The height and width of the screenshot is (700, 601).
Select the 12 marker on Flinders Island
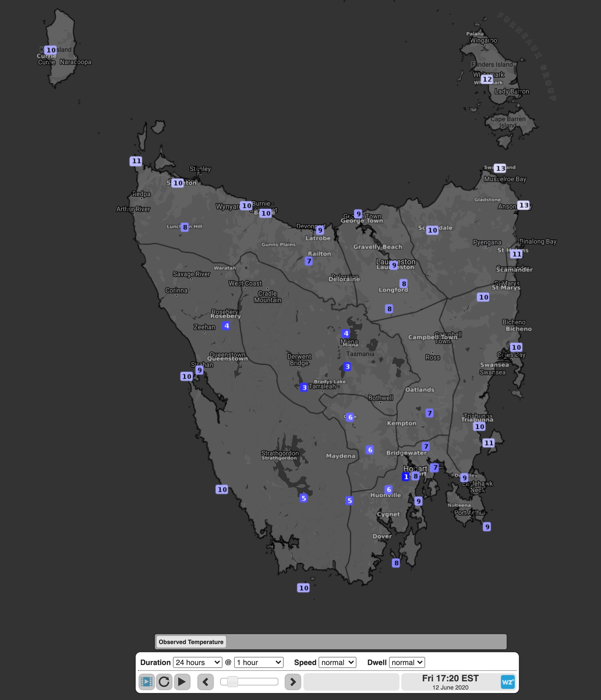coord(487,79)
